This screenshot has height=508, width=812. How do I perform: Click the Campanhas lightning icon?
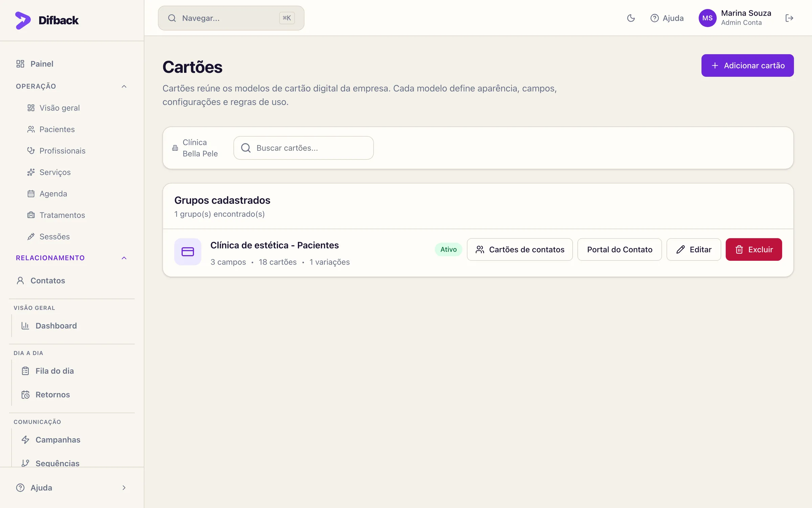tap(25, 440)
